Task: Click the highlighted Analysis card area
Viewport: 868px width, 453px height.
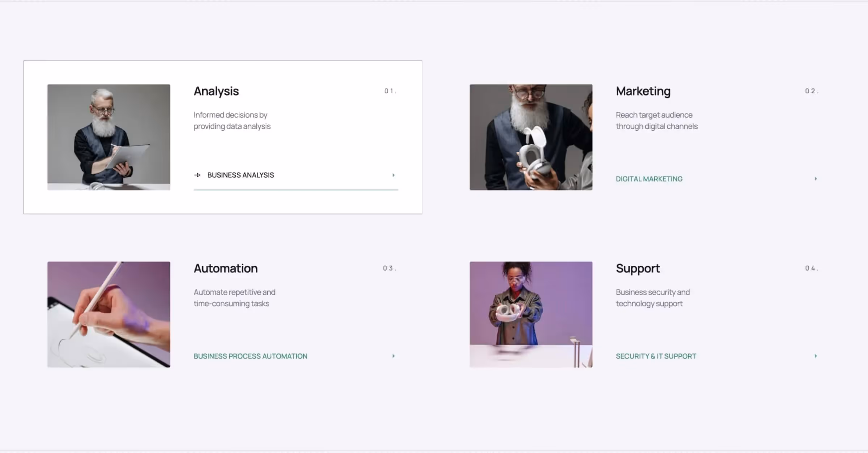Action: tap(223, 137)
